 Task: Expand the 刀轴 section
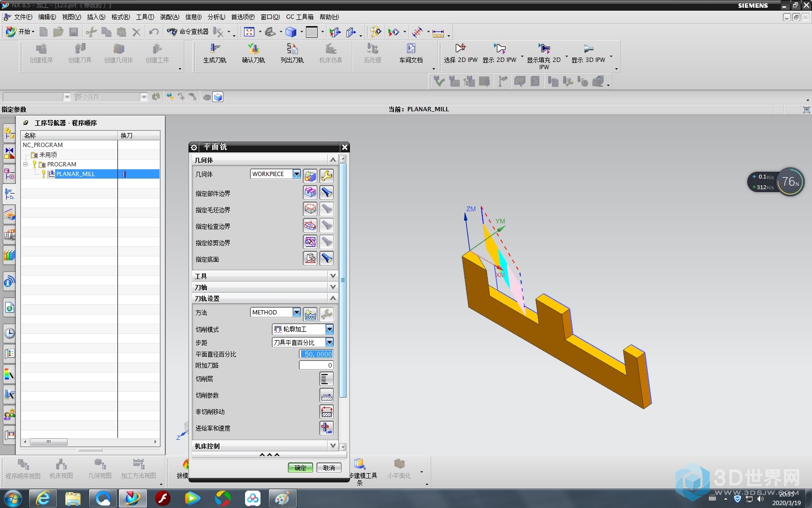tap(333, 287)
